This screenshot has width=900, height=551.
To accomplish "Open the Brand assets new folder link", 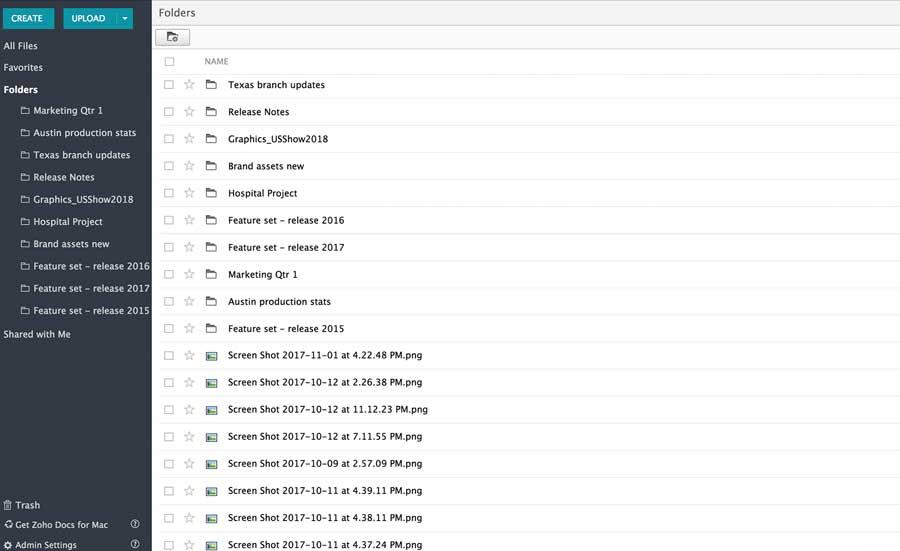I will pos(266,166).
